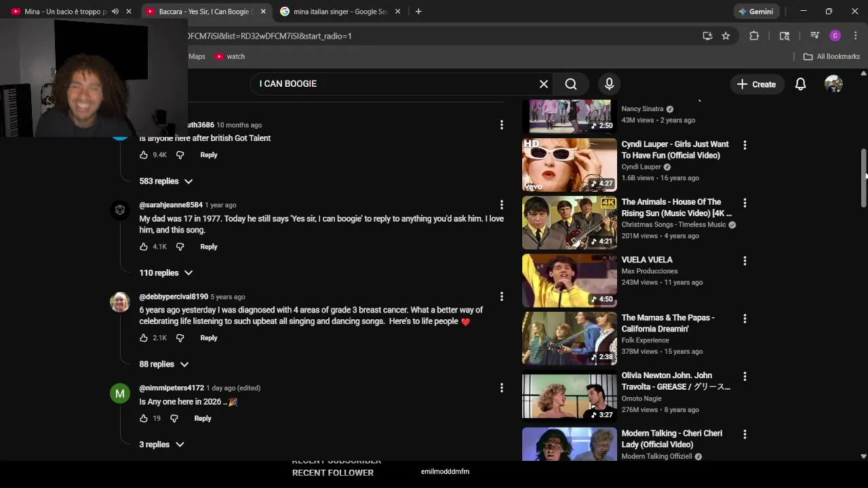This screenshot has height=488, width=868.
Task: Open options for @nimmipeters4172 comment
Action: [501, 388]
